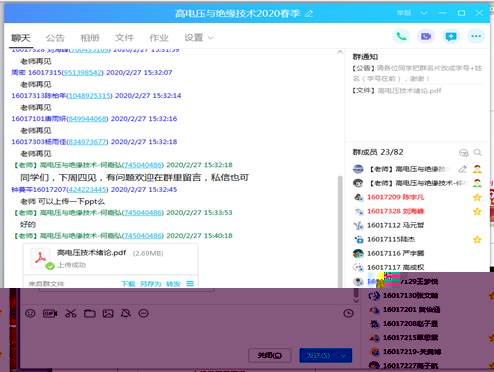Open the 作业 tab
The width and height of the screenshot is (494, 372).
click(x=159, y=38)
